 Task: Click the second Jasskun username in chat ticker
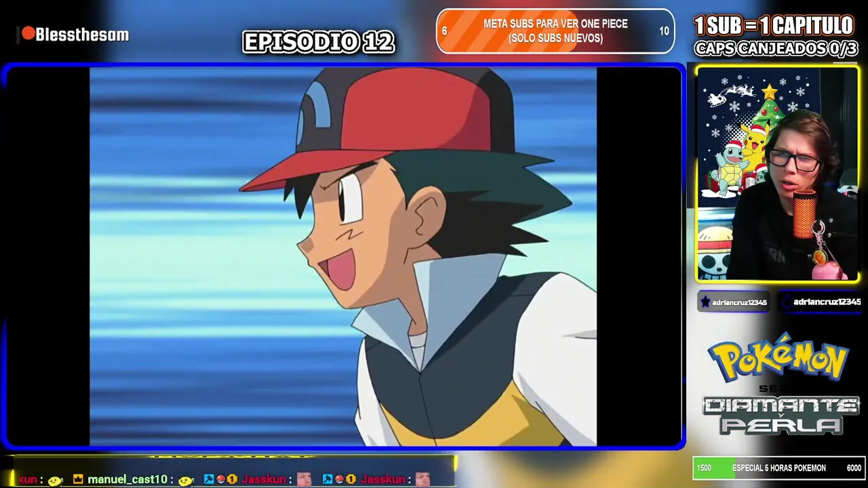(x=383, y=479)
